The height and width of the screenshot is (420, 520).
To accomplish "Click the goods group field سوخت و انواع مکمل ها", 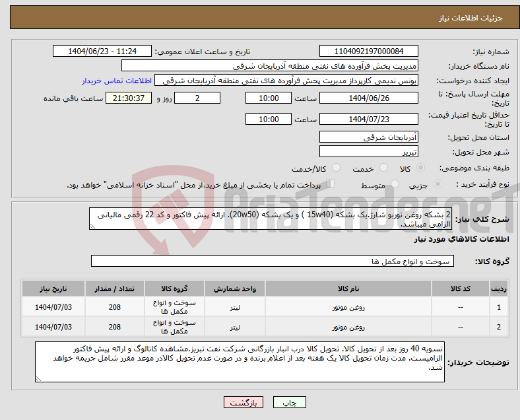I will pos(273,261).
